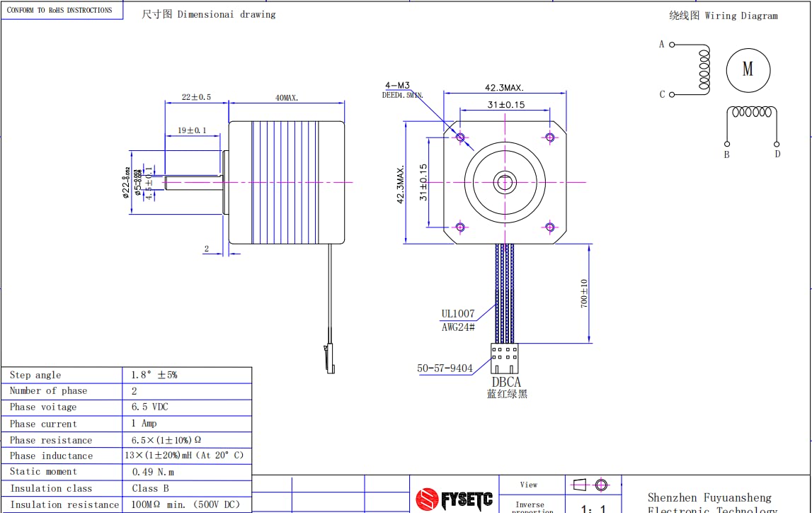The width and height of the screenshot is (812, 513).
Task: Click the Wiring Diagram heading
Action: point(723,16)
